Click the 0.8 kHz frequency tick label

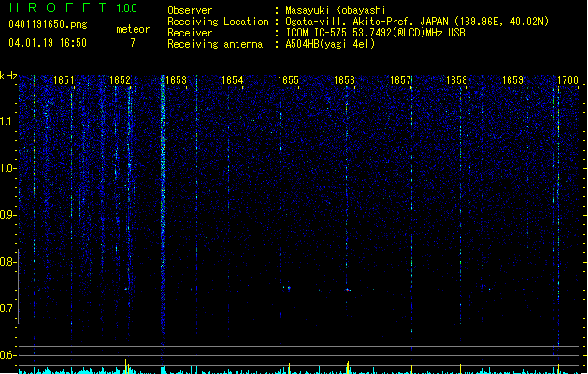coord(8,262)
